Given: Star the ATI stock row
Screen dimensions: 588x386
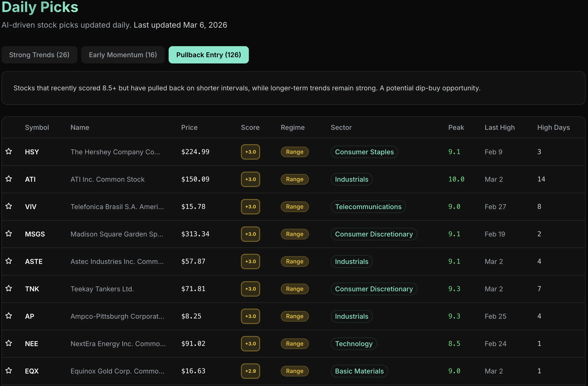Looking at the screenshot, I should [9, 179].
